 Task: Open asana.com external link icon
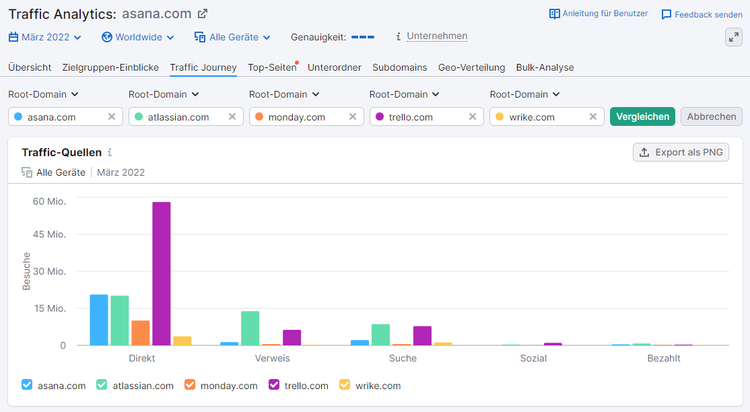(203, 14)
